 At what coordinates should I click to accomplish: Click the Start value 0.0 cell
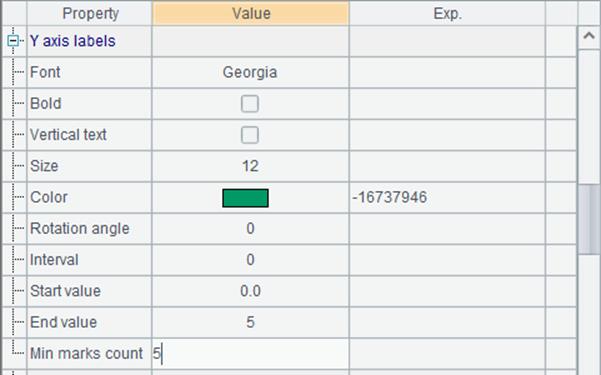pyautogui.click(x=250, y=291)
